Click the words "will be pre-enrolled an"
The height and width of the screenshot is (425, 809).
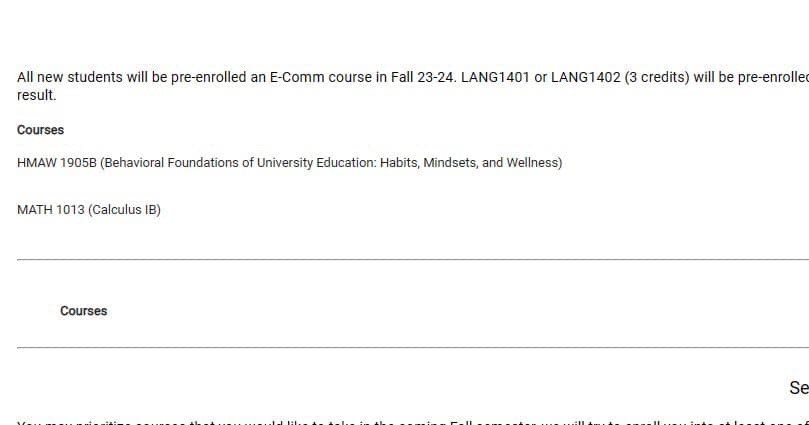193,77
